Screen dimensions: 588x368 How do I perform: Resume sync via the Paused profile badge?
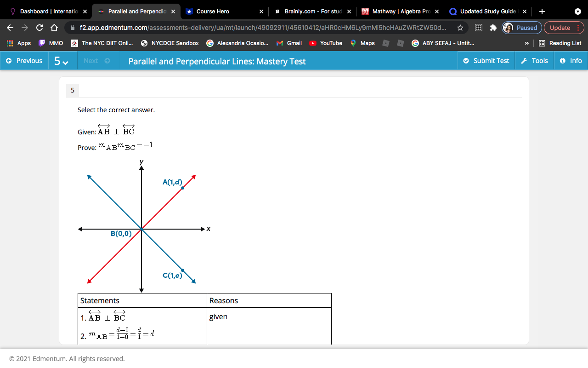pos(521,28)
